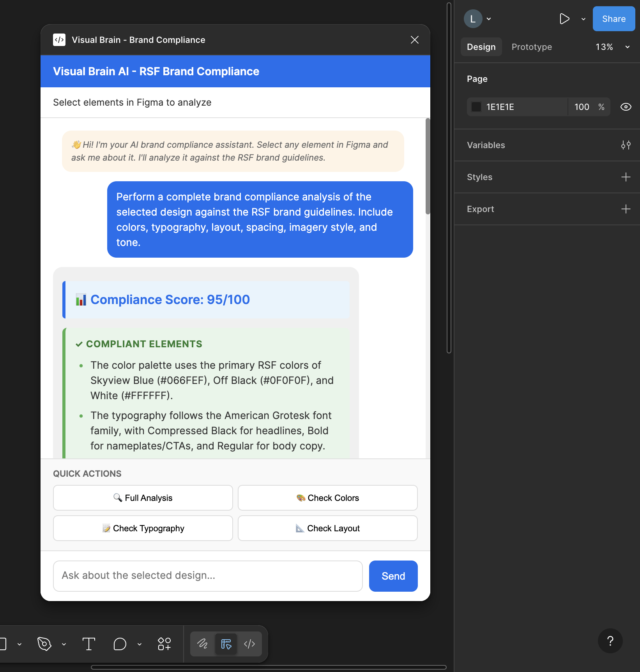Click the Check Layout quick action
The height and width of the screenshot is (672, 640).
[328, 528]
